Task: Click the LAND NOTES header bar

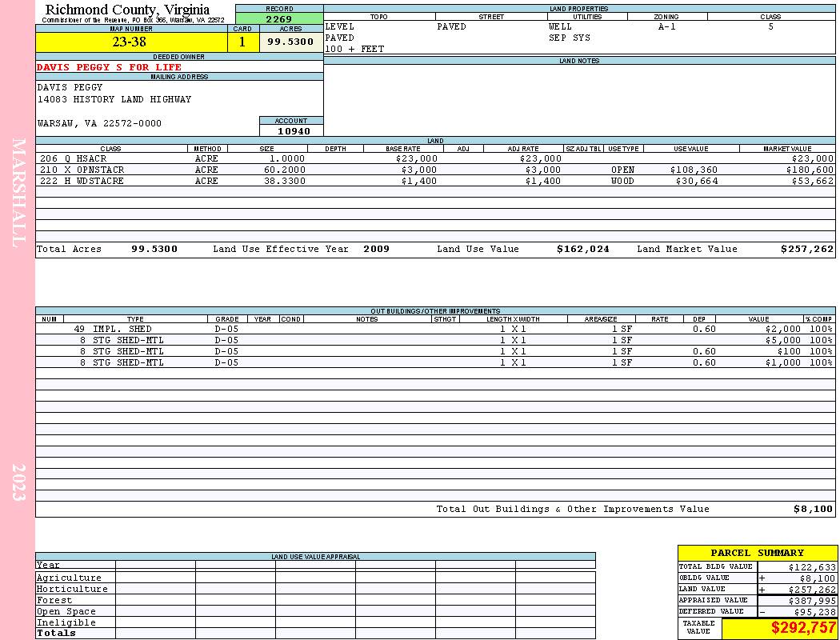Action: point(579,61)
